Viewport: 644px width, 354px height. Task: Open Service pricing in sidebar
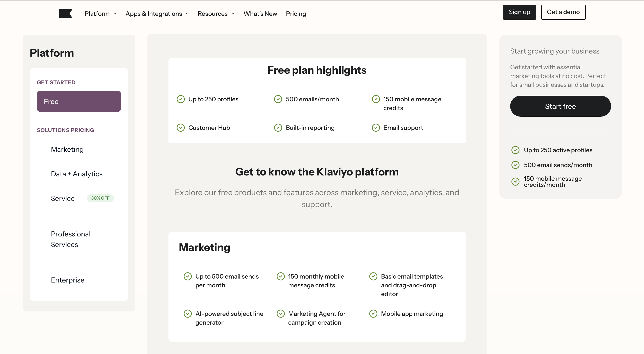(63, 198)
